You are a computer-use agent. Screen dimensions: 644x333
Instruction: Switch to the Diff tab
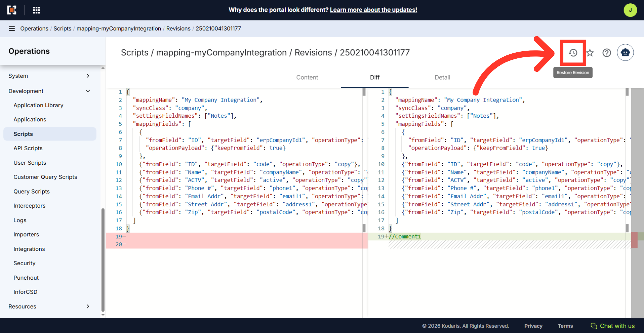click(375, 77)
